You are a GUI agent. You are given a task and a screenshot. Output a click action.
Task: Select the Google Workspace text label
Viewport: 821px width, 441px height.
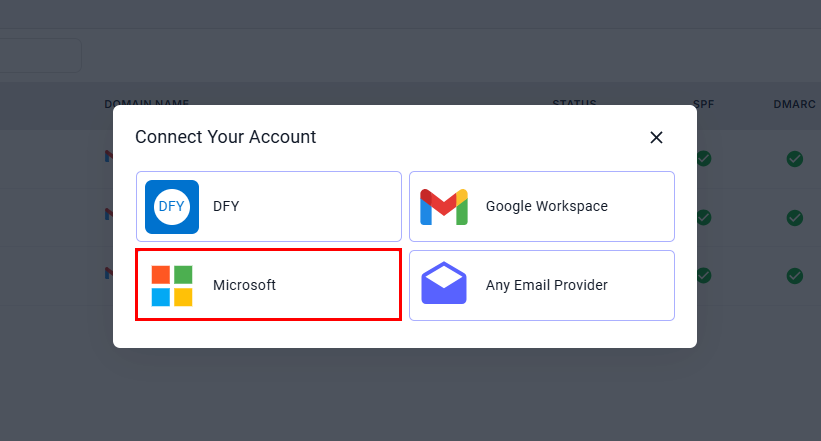[x=546, y=206]
